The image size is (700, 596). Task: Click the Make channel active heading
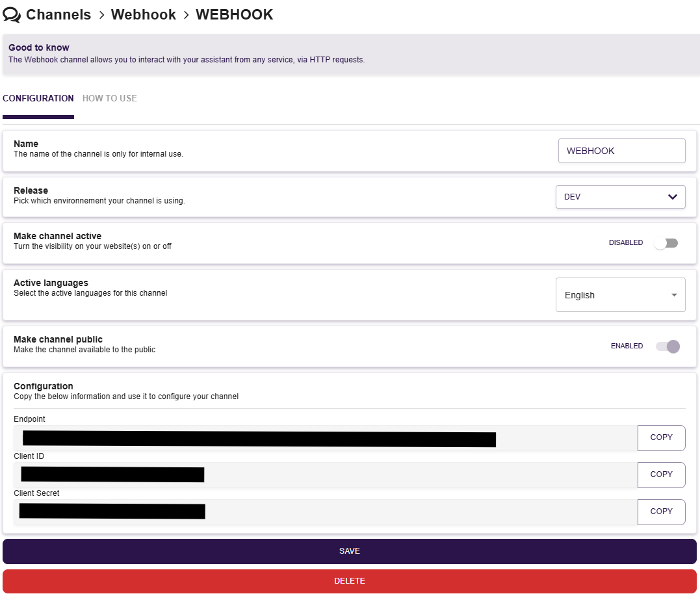click(58, 236)
